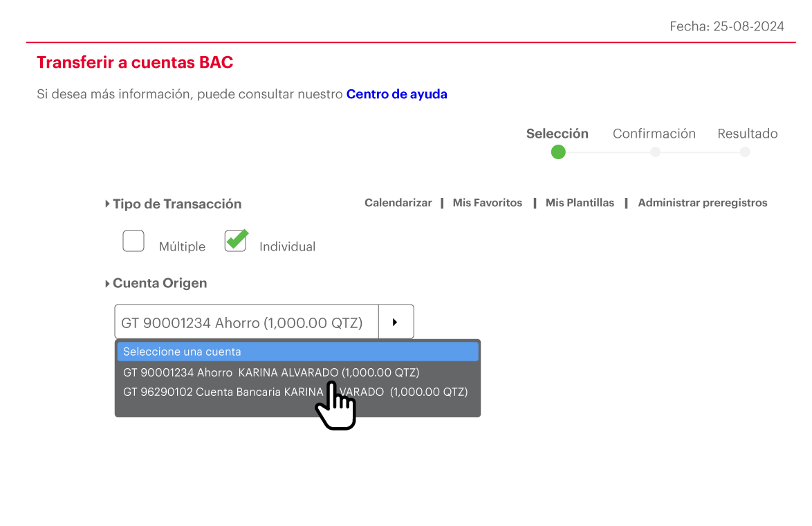Switch to Mis Favoritos
Screen dimensions: 812x526
[488, 203]
